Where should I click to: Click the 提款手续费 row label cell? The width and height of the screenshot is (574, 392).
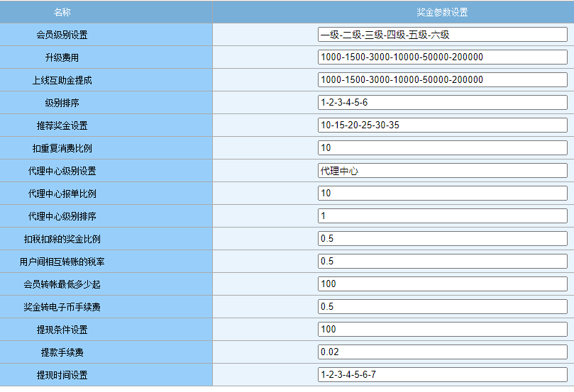tap(62, 352)
